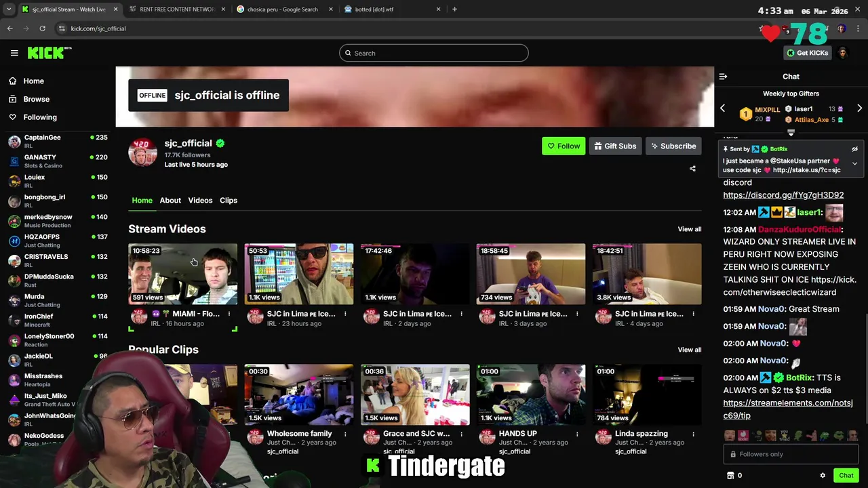Open the Grace and SJC clip

[415, 394]
